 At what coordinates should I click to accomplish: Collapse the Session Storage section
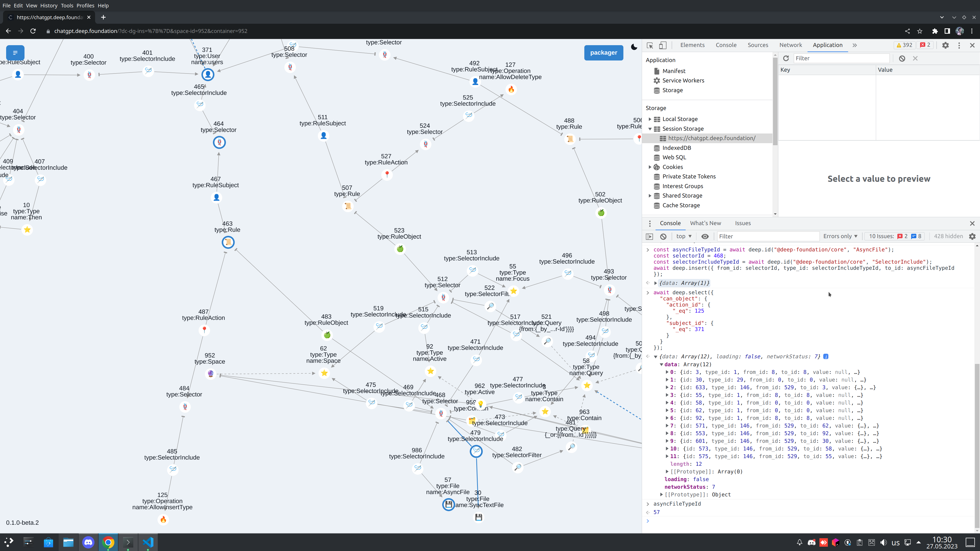tap(650, 129)
